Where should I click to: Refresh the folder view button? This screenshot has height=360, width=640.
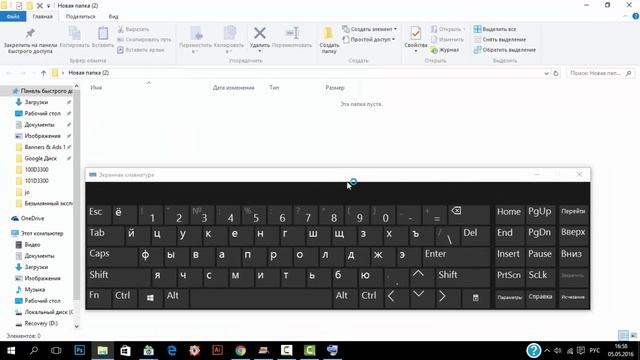pos(556,73)
